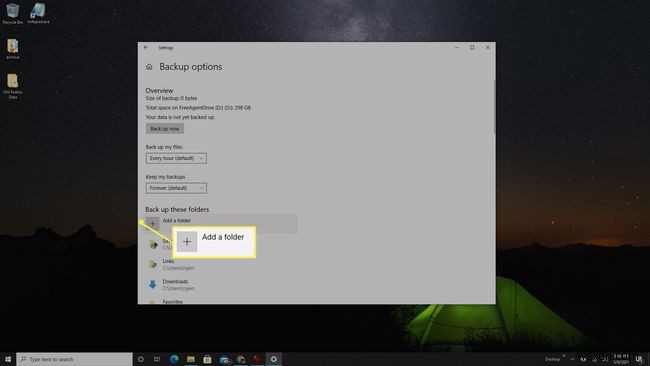
Task: Click the Back up now button
Action: (165, 128)
